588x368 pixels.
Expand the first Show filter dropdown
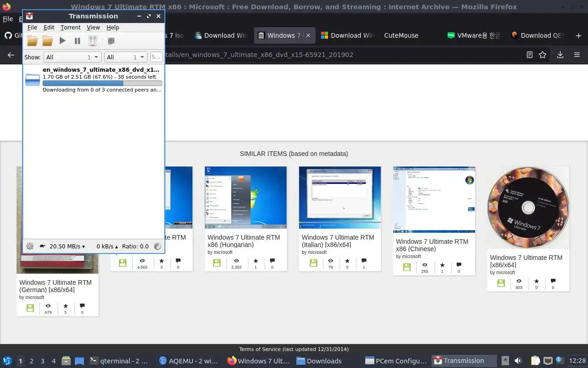click(72, 57)
